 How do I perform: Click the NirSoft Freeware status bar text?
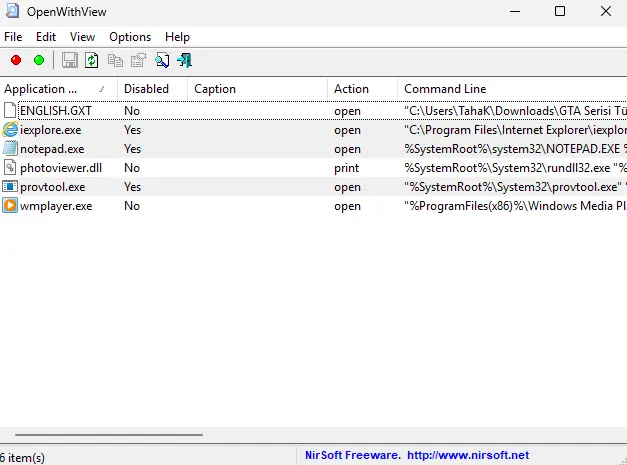[x=353, y=455]
